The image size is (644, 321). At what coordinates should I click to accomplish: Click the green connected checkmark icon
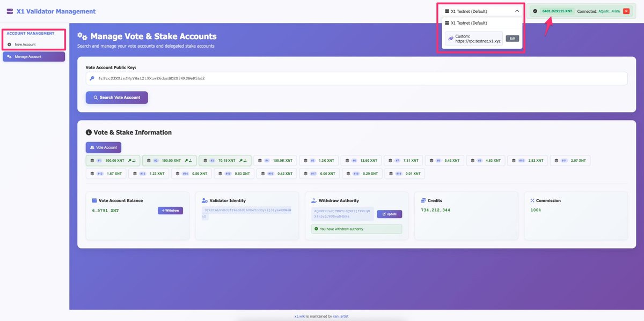coord(535,11)
